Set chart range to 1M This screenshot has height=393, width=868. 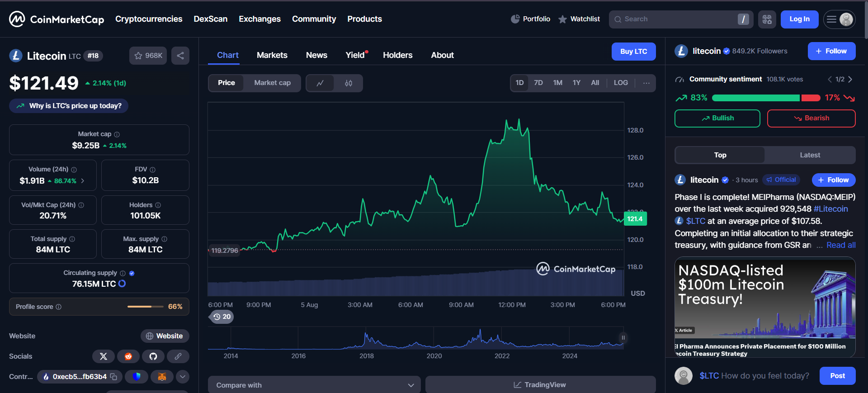[x=558, y=83]
